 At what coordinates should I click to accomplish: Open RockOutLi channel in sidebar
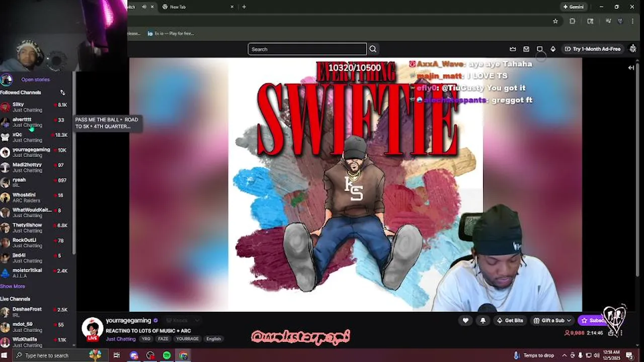pos(37,243)
